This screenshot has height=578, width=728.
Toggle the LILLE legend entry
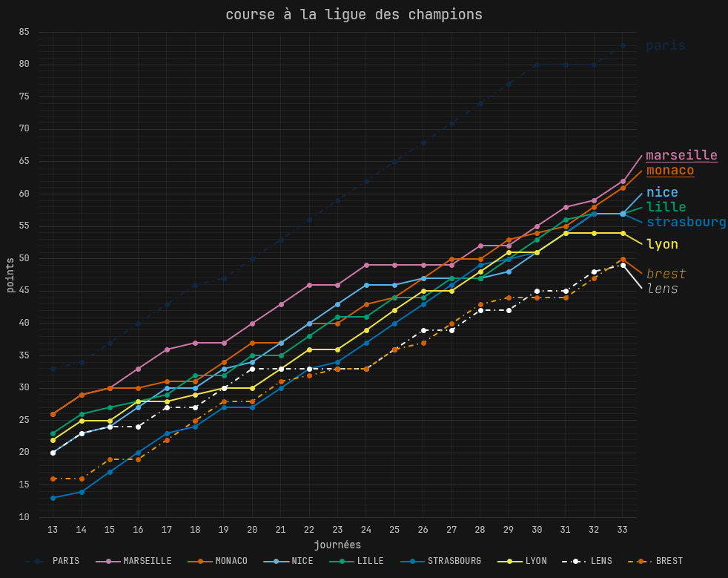(x=357, y=561)
